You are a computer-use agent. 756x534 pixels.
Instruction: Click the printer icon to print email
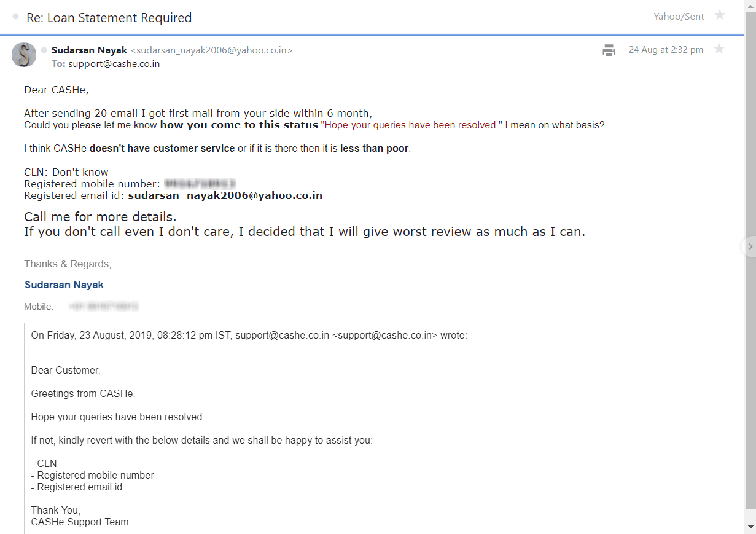(x=609, y=50)
